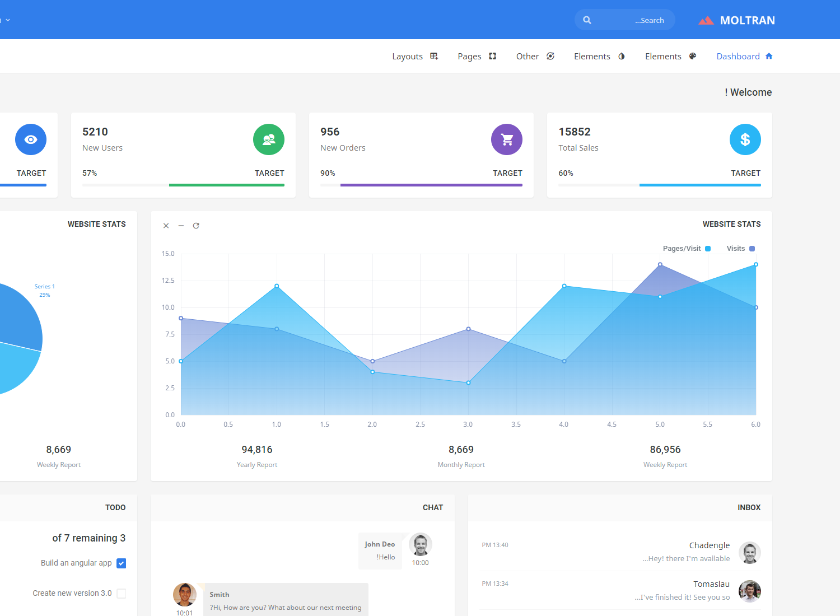Click the dropdown chevron in top bar
Image resolution: width=840 pixels, height=616 pixels.
[x=8, y=20]
